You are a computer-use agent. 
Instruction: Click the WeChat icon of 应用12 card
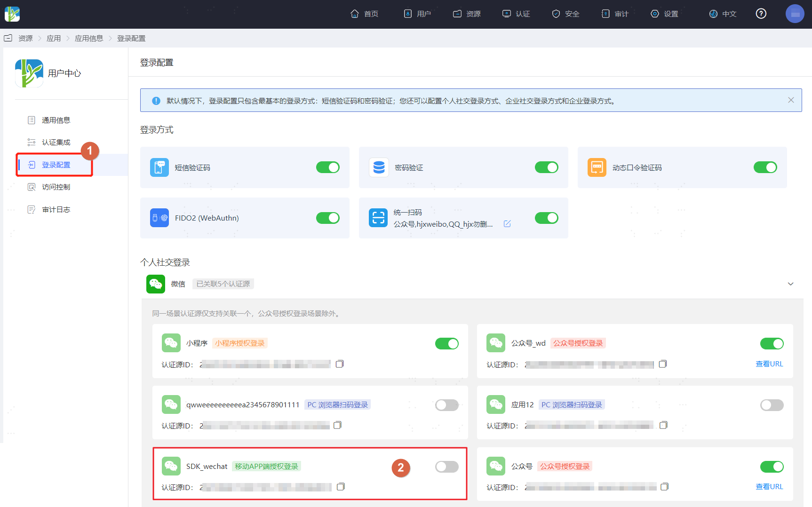(496, 404)
